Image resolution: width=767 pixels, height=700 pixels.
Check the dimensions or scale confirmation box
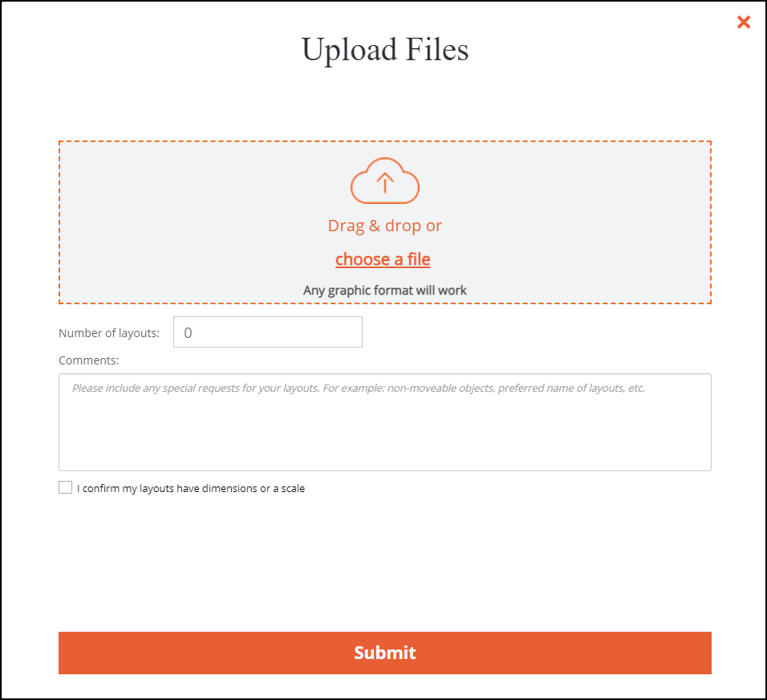click(66, 487)
